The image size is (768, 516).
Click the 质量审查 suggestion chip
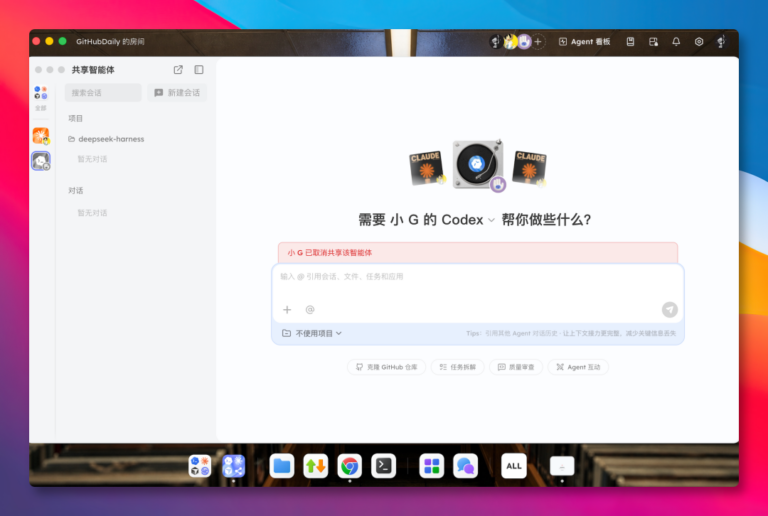pos(516,367)
